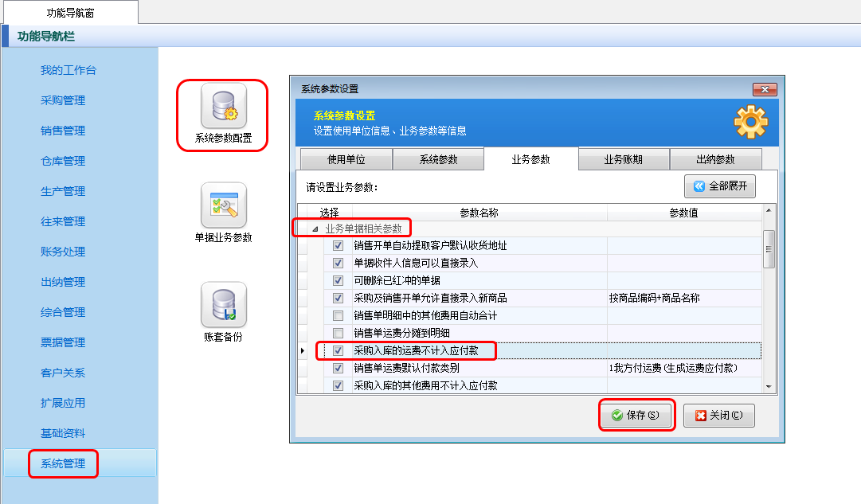Check 销售单明细中的其他费用自动合计 box
The width and height of the screenshot is (861, 504).
coord(338,315)
